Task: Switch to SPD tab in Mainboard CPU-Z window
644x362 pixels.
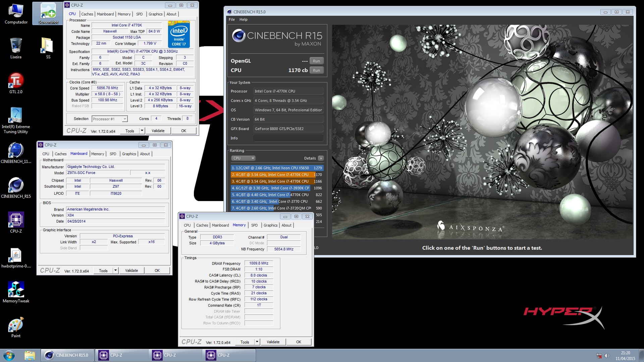Action: [113, 154]
